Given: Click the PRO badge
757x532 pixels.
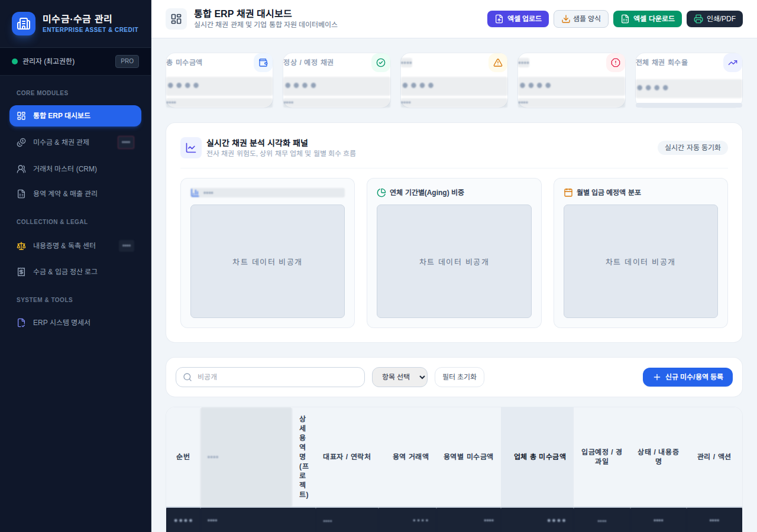Looking at the screenshot, I should [127, 61].
